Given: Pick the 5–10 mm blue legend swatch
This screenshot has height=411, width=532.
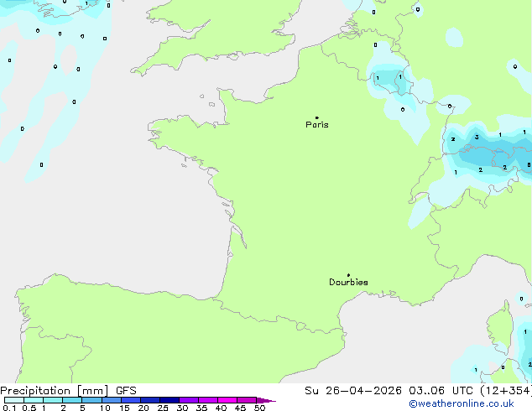Looking at the screenshot, I should click(92, 400).
